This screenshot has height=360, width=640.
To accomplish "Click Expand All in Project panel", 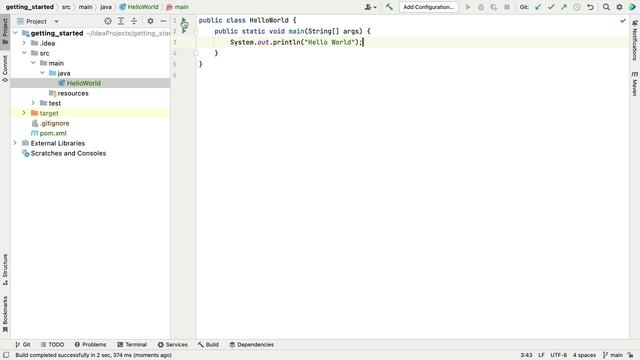I will [x=121, y=21].
